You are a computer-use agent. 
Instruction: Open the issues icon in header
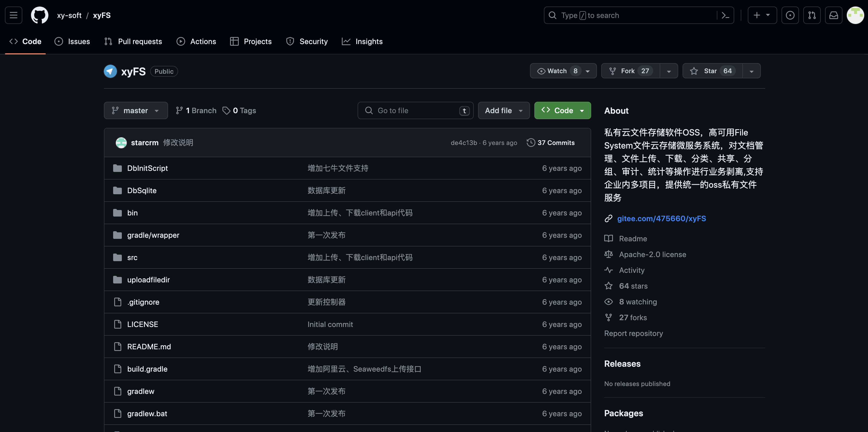pos(790,15)
